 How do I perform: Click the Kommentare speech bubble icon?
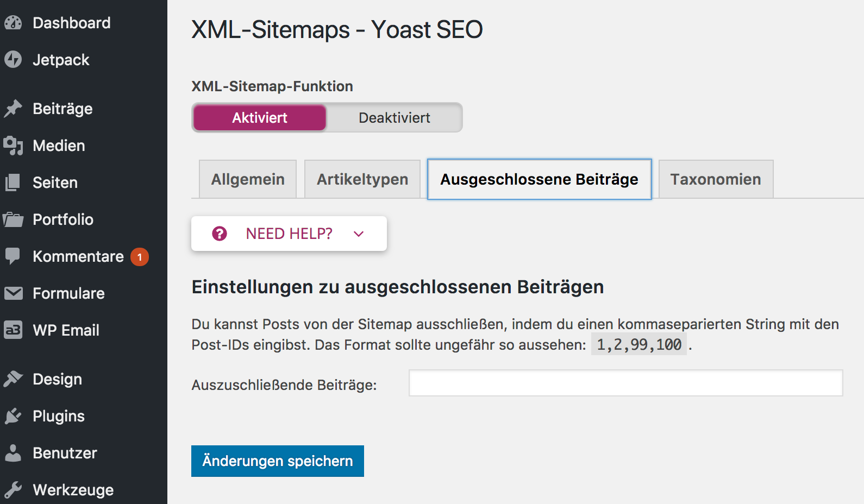13,256
